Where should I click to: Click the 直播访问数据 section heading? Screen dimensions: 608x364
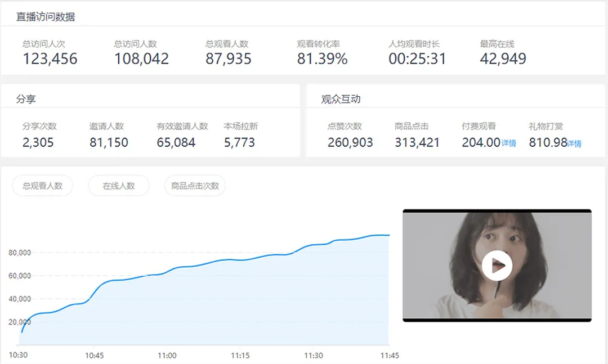tap(45, 17)
